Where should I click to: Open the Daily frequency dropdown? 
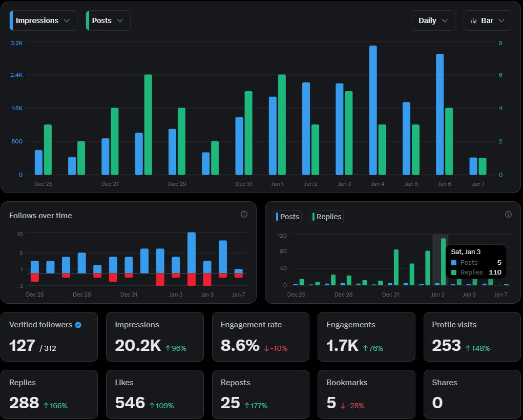click(433, 20)
